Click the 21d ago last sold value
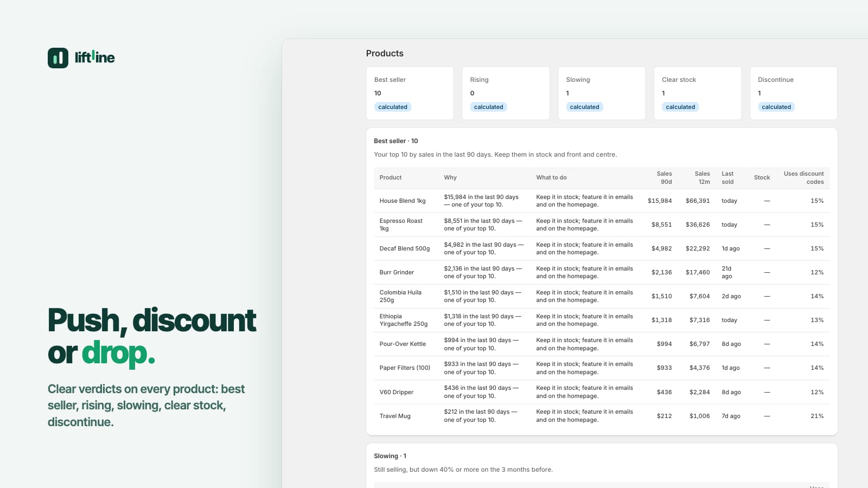The image size is (868, 488). [727, 272]
